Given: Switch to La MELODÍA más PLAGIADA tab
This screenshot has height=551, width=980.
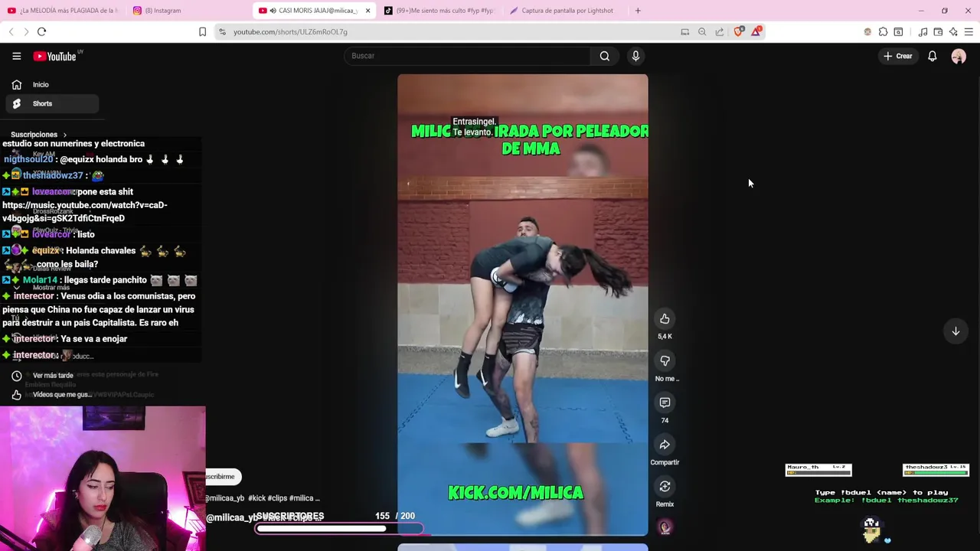Looking at the screenshot, I should [x=63, y=11].
